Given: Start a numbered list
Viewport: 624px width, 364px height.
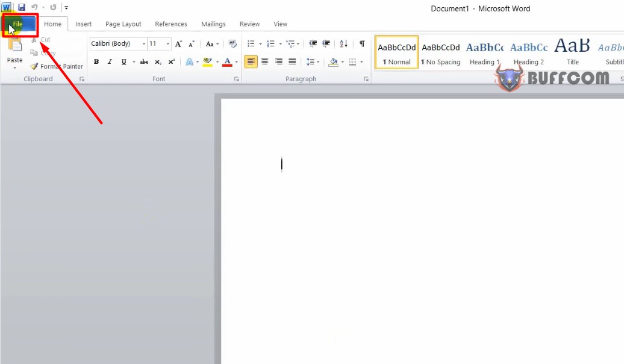Looking at the screenshot, I should 271,44.
